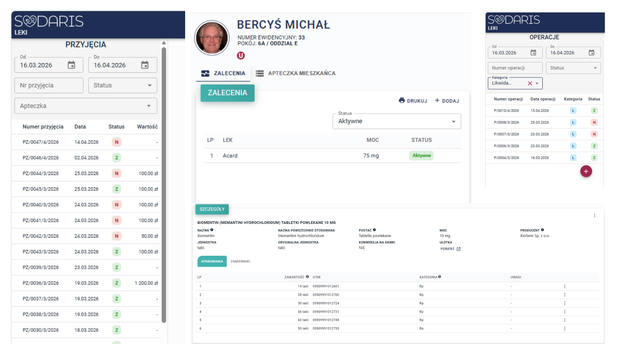Clear the Kategoria filter with X icon
The image size is (644, 362).
530,83
